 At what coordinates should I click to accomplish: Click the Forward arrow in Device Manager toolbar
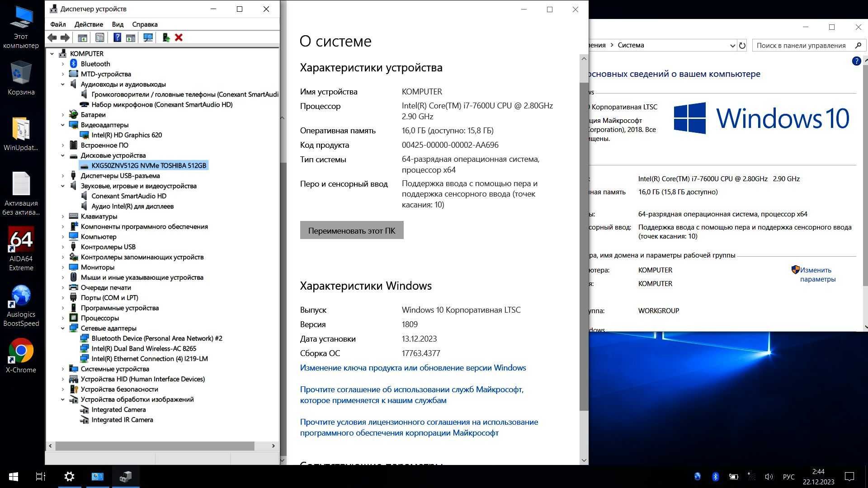pyautogui.click(x=65, y=38)
